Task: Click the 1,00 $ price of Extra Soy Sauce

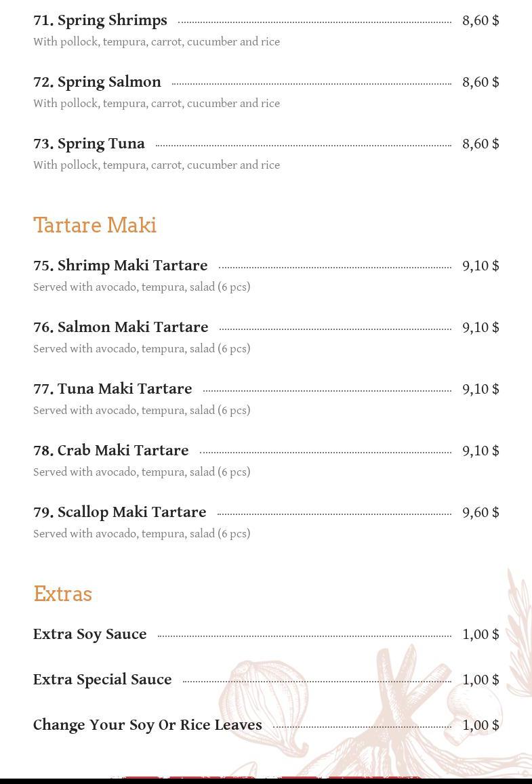Action: click(480, 634)
